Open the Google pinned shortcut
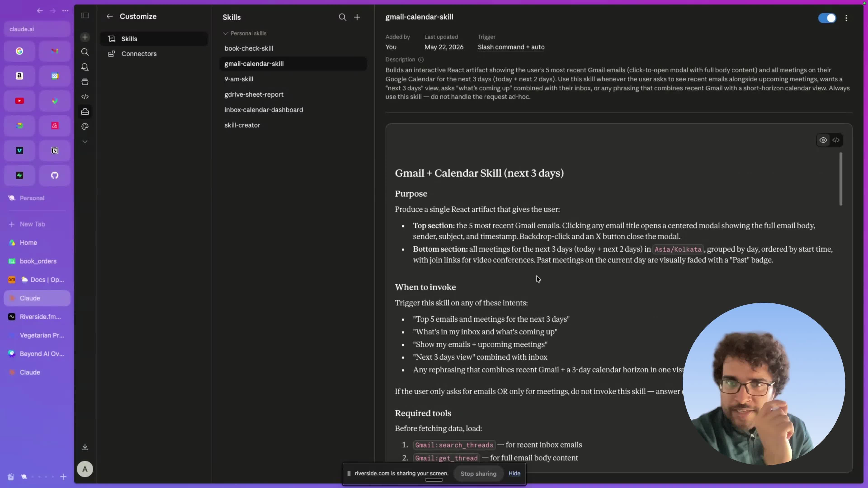Image resolution: width=868 pixels, height=488 pixels. click(x=19, y=51)
